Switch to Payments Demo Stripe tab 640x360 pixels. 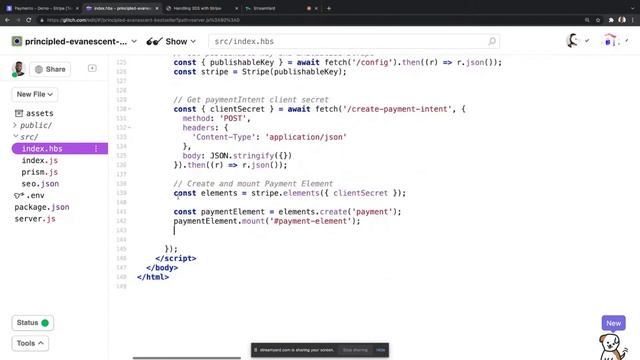[42, 8]
